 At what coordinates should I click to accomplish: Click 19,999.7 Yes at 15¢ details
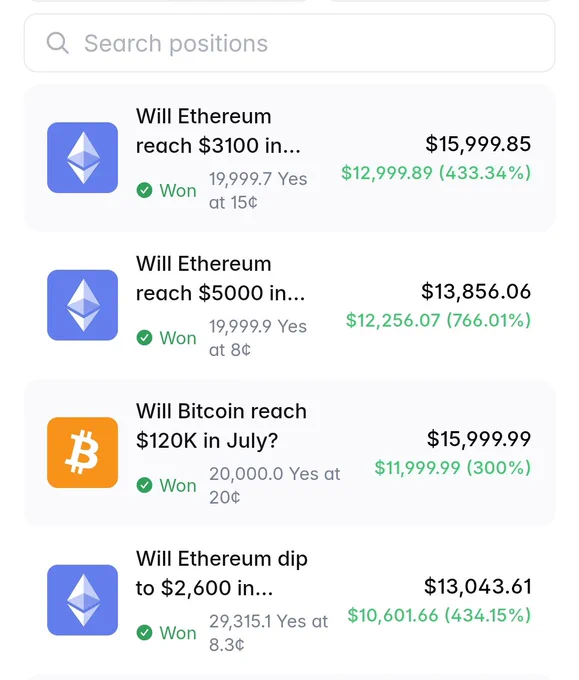click(x=258, y=191)
